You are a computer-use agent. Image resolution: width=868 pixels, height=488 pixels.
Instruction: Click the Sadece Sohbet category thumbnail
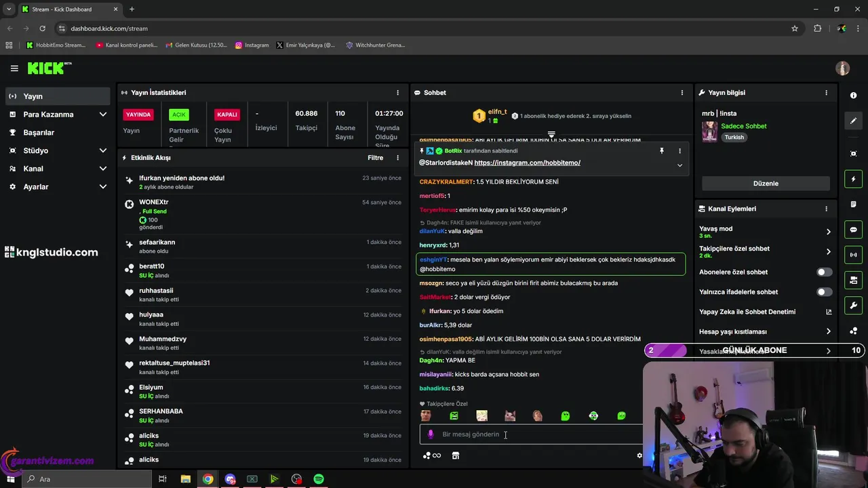click(709, 131)
